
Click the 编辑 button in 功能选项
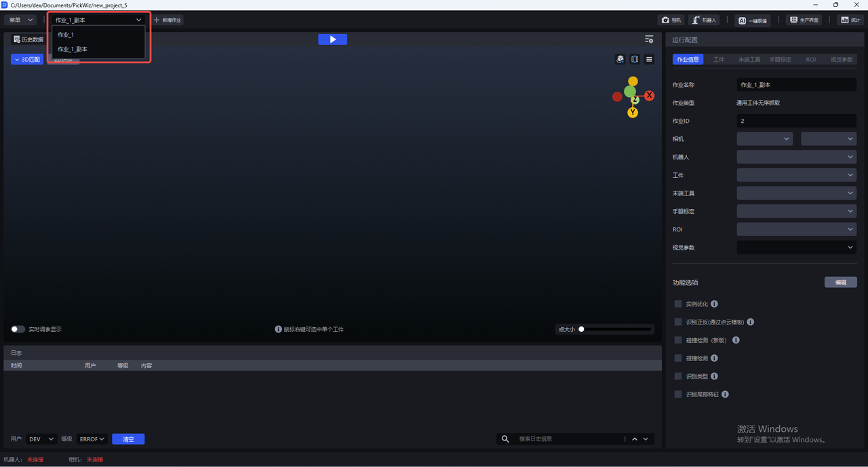840,282
